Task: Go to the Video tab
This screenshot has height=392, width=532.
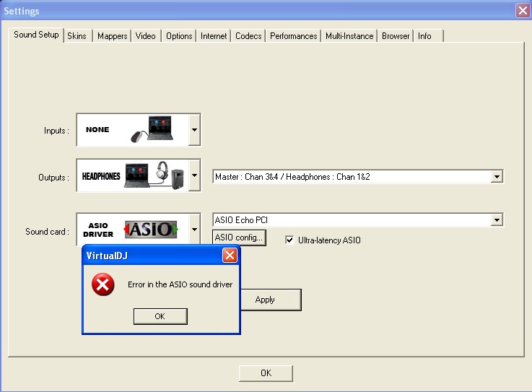Action: (x=146, y=36)
